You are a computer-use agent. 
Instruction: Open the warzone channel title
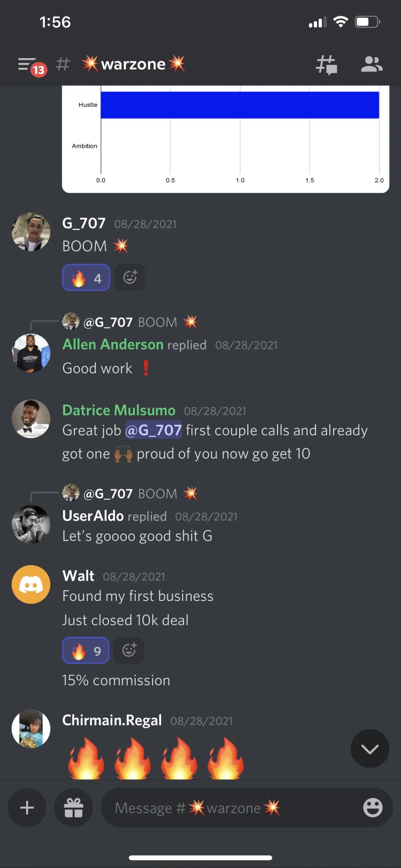coord(133,64)
